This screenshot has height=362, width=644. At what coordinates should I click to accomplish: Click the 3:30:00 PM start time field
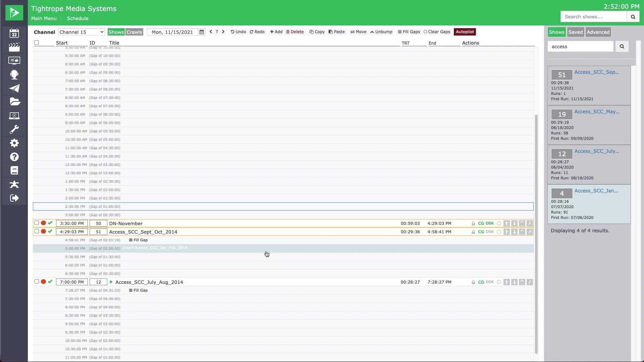coord(72,223)
